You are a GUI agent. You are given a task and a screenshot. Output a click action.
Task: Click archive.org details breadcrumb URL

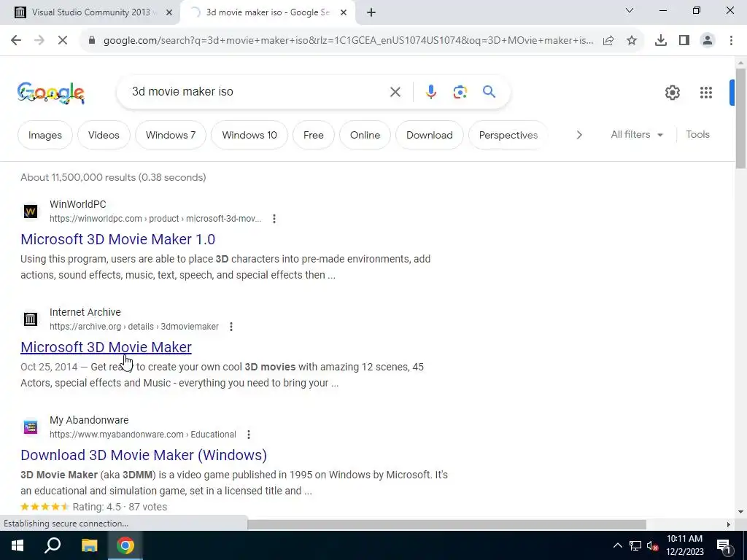tap(134, 327)
